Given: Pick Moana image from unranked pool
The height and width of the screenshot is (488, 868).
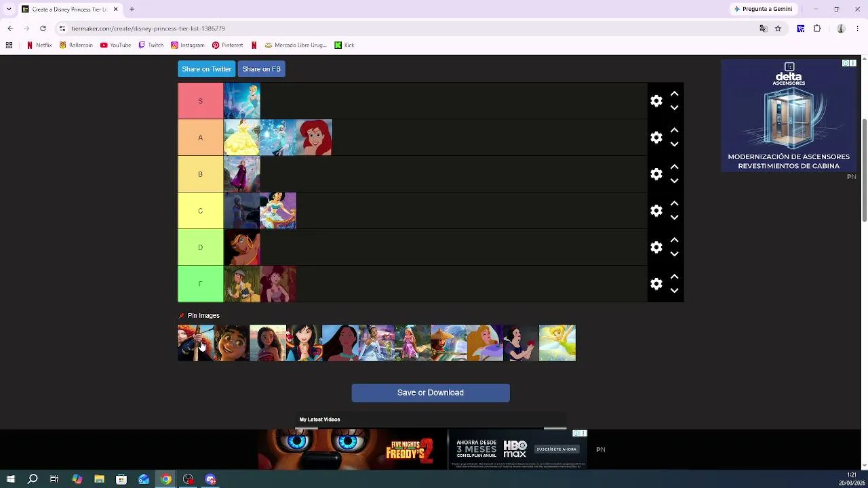Looking at the screenshot, I should click(268, 343).
